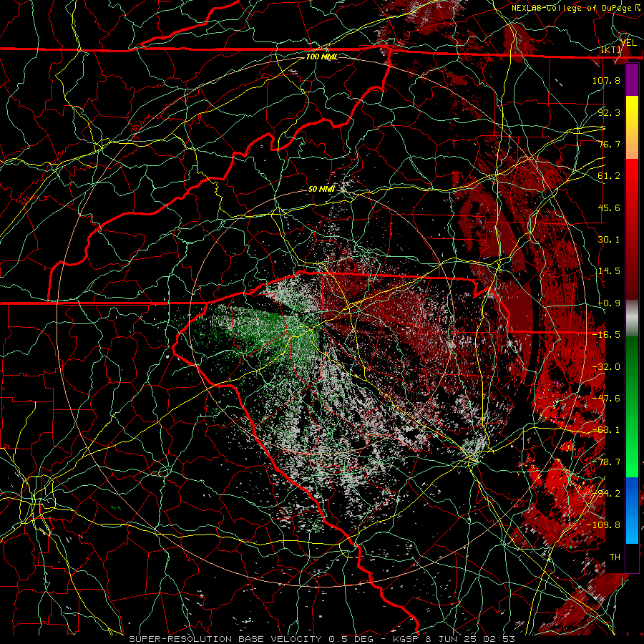This screenshot has width=644, height=644.
Task: Click the -16.5 velocity scale value
Action: [606, 335]
